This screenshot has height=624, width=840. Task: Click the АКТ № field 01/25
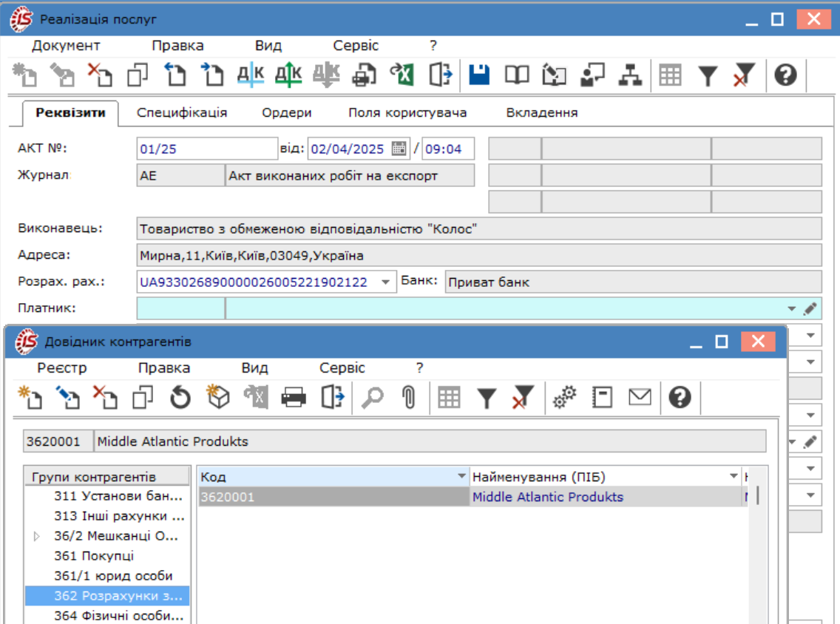point(207,149)
